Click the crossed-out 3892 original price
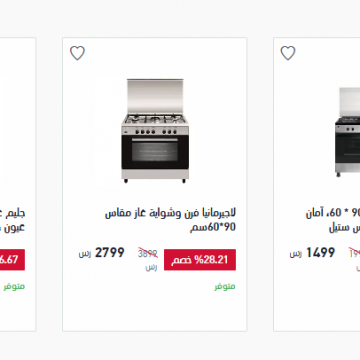360x360 pixels. tap(148, 254)
